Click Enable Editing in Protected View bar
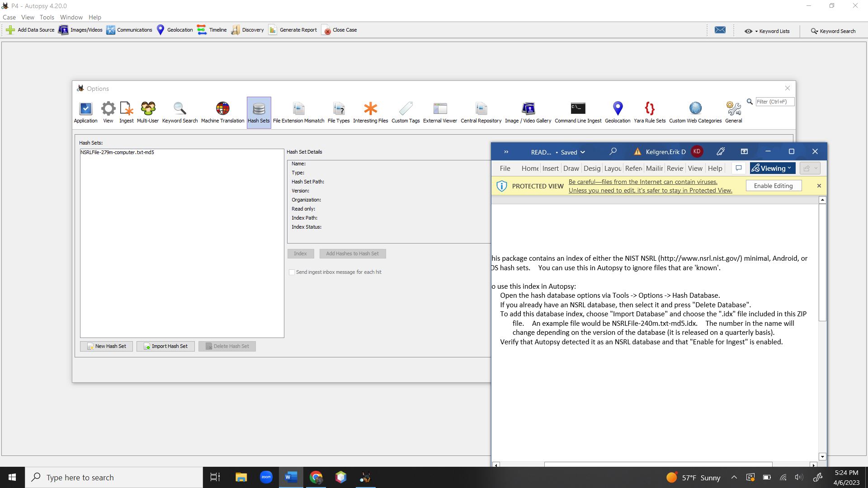Viewport: 868px width, 488px height. 773,186
